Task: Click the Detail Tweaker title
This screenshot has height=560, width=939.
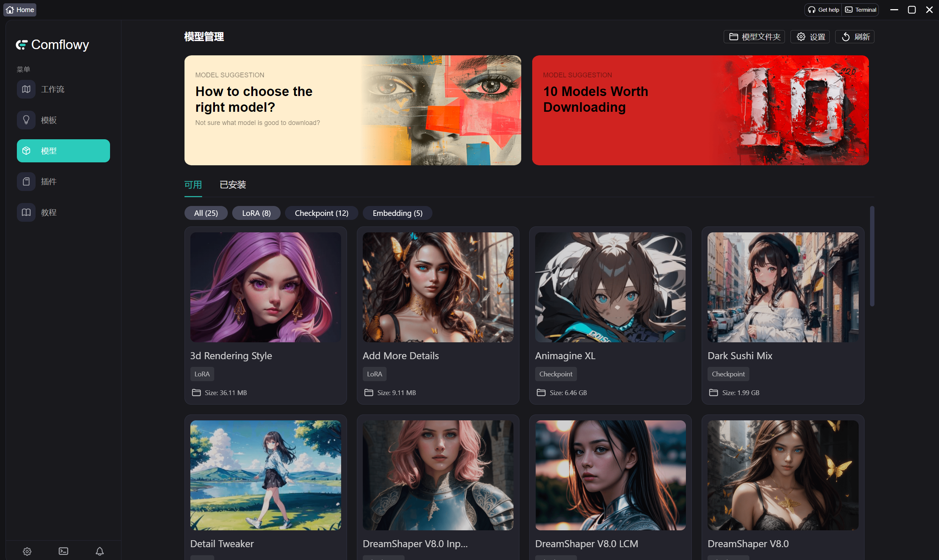Action: (x=222, y=544)
